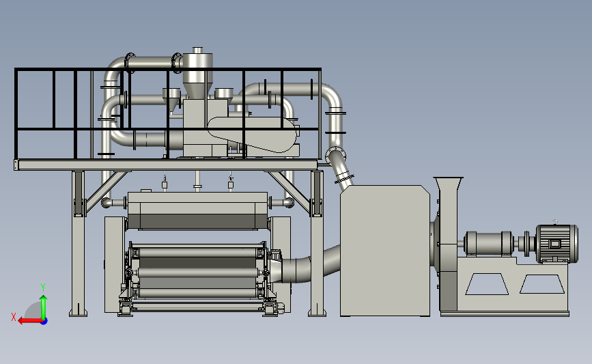The image size is (592, 364).
Task: Click the blue Z axis dot of the triad
Action: point(44,322)
